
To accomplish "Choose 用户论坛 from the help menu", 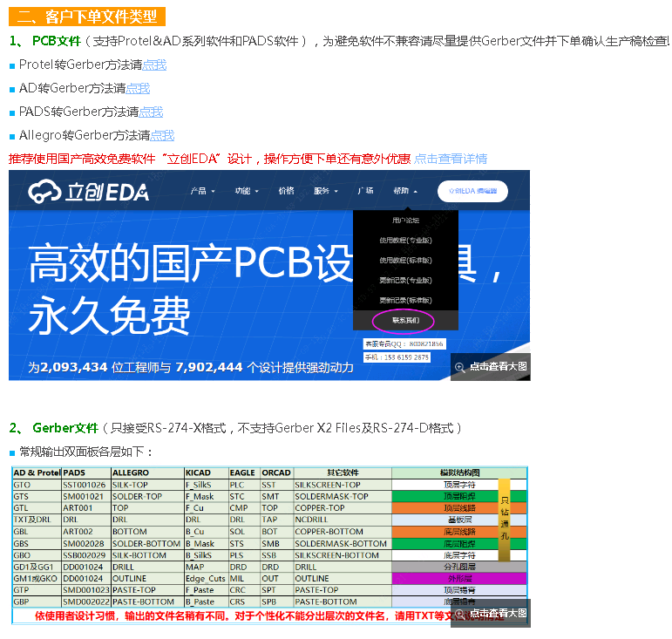I will click(405, 221).
